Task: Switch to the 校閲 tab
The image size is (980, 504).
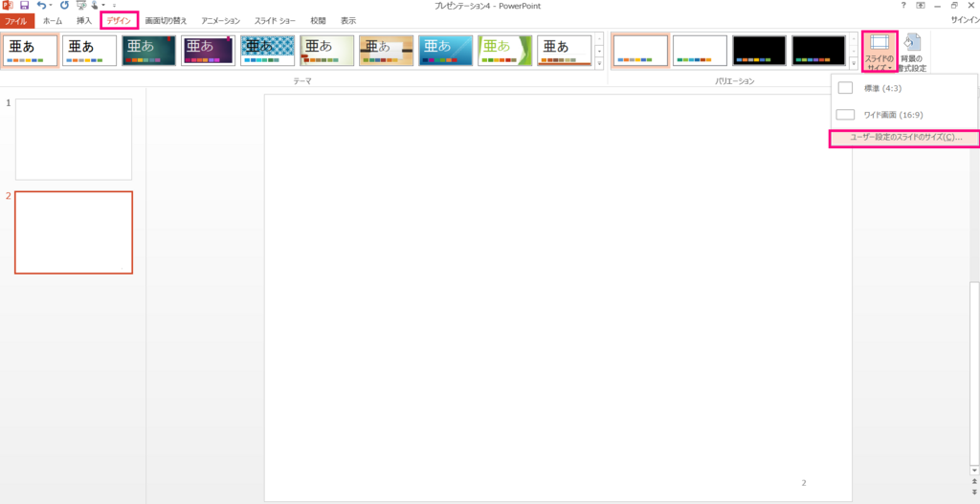Action: point(318,21)
